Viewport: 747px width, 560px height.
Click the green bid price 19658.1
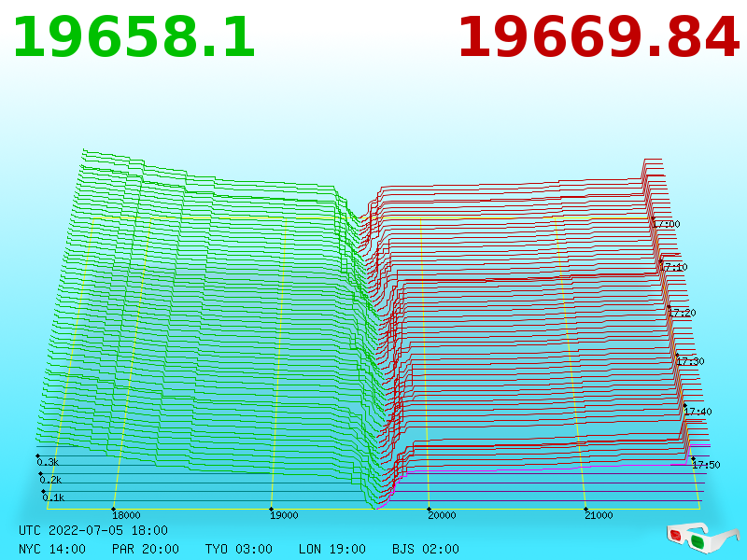[134, 37]
